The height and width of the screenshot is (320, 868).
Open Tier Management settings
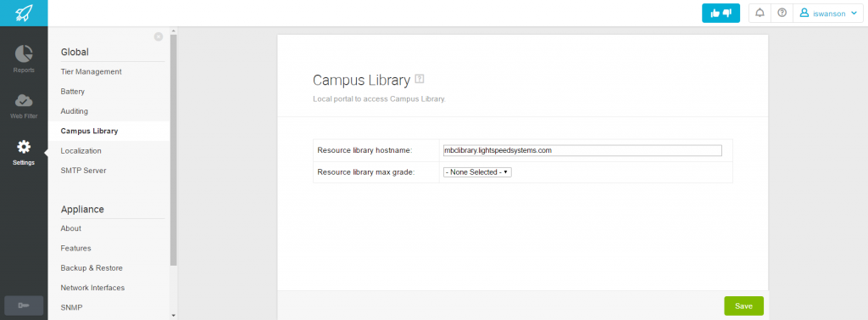tap(92, 71)
